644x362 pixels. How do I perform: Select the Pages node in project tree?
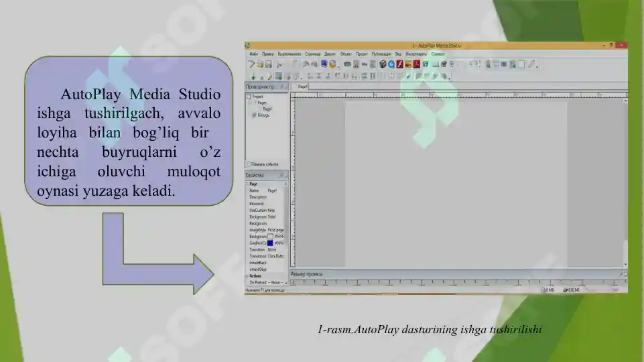click(x=262, y=103)
